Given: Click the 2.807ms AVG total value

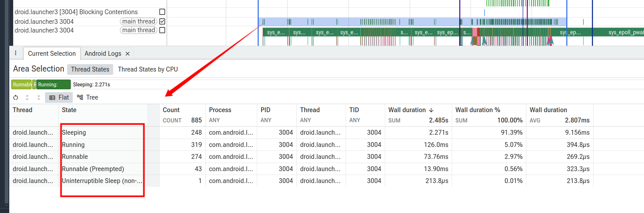Looking at the screenshot, I should pos(577,120).
